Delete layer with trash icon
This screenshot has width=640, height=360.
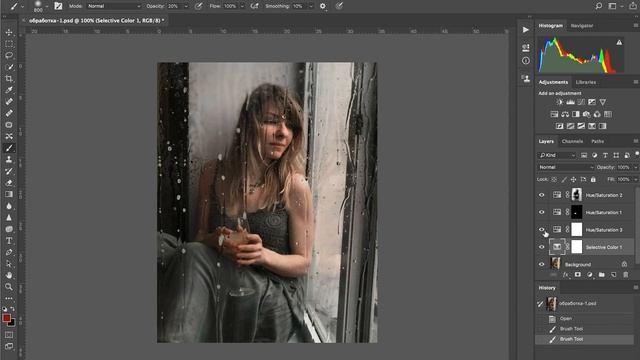point(626,275)
